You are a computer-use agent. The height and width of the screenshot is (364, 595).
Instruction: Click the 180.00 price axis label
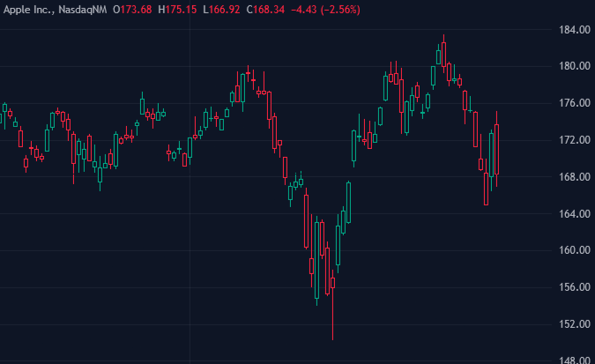575,66
